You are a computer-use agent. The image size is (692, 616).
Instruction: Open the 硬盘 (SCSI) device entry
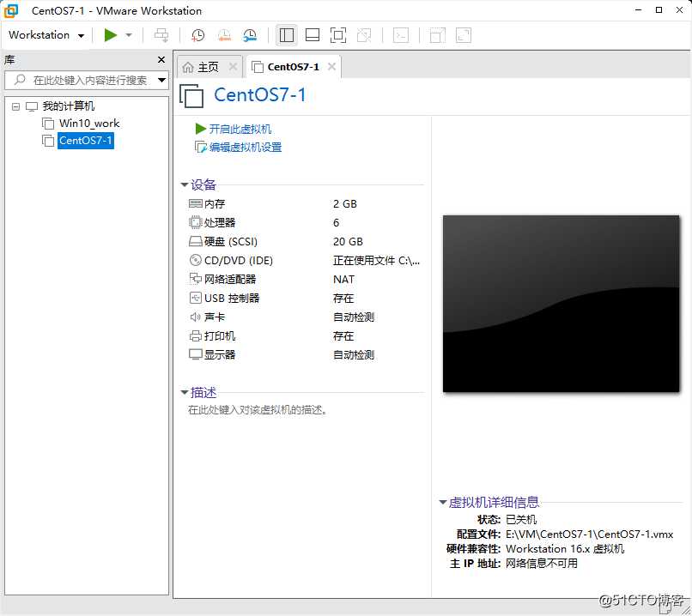click(x=231, y=242)
